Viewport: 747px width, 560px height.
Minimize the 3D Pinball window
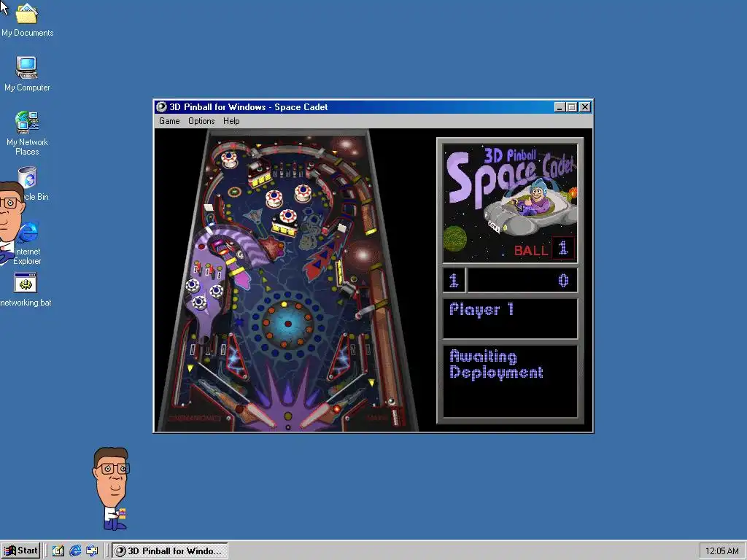(x=560, y=107)
